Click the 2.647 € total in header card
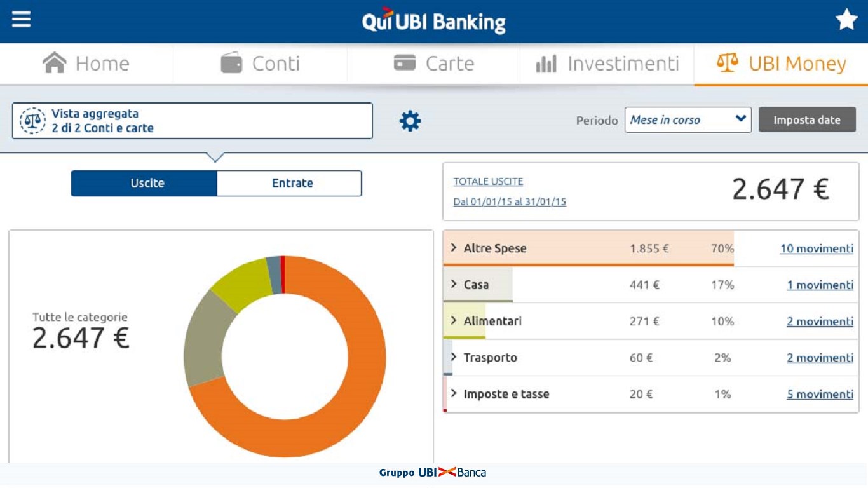Screen dimensions: 868x488 780,189
